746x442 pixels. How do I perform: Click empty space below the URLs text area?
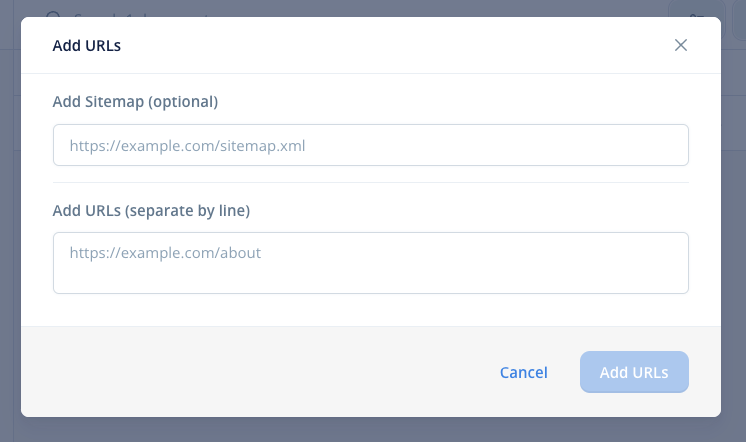[x=371, y=310]
